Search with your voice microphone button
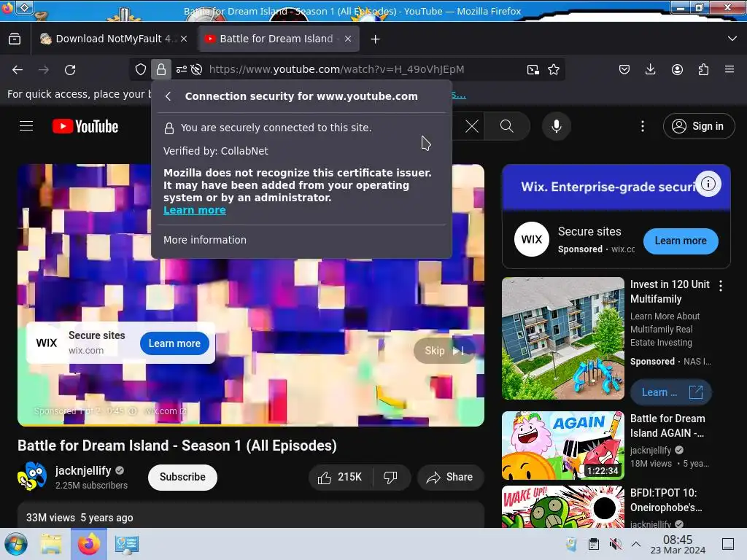Image resolution: width=747 pixels, height=560 pixels. coord(557,126)
